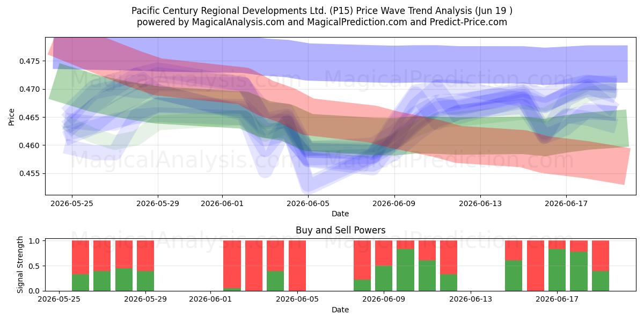Click the 2026-05-29 date tick on price chart
Viewport: 644px width, 322px height.
pyautogui.click(x=158, y=203)
